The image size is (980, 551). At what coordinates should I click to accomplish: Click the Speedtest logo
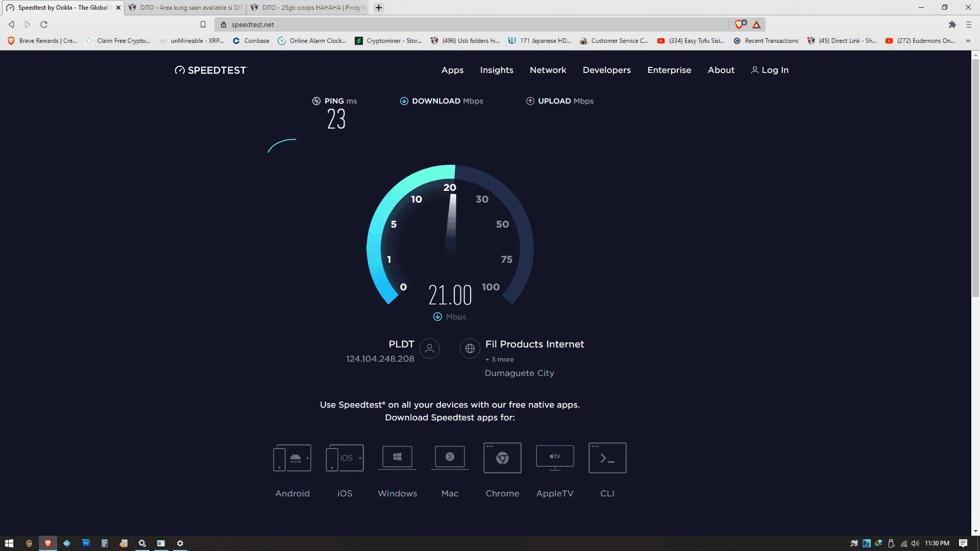[x=210, y=70]
